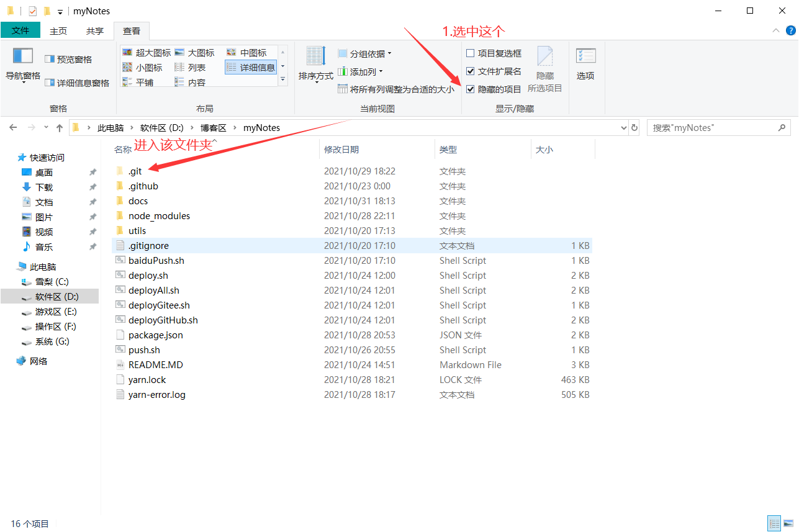Toggle the Preview pane (预览窗格)
The image size is (799, 532).
pos(68,60)
